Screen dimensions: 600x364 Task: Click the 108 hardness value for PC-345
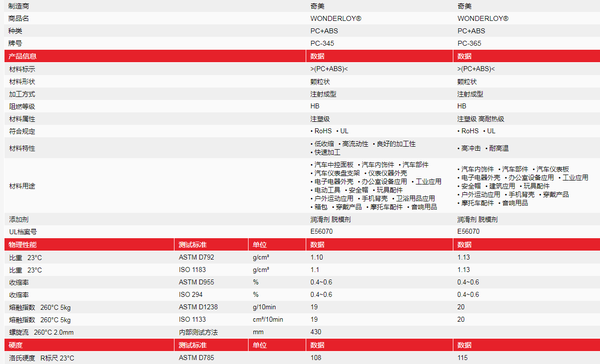(x=316, y=358)
